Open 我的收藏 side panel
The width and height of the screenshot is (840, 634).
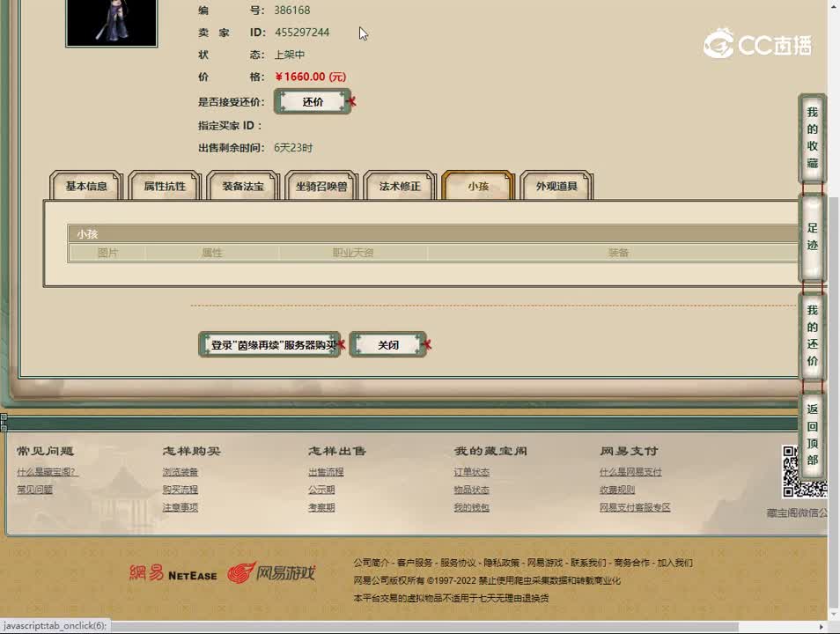tap(812, 137)
